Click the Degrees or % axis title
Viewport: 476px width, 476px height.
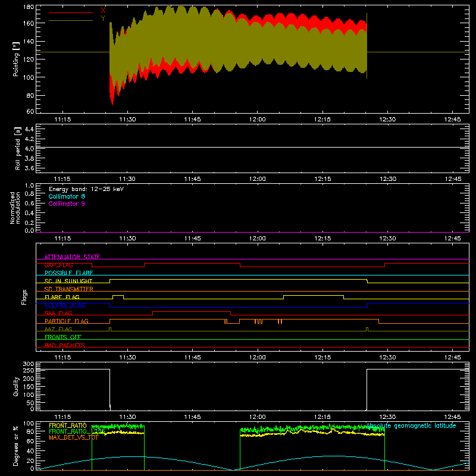[15, 446]
